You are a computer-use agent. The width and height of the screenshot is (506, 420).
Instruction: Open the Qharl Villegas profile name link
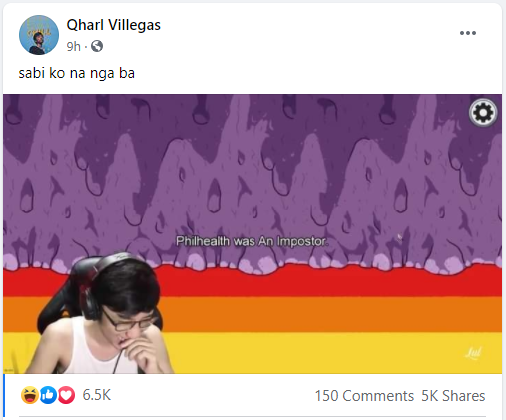[114, 25]
